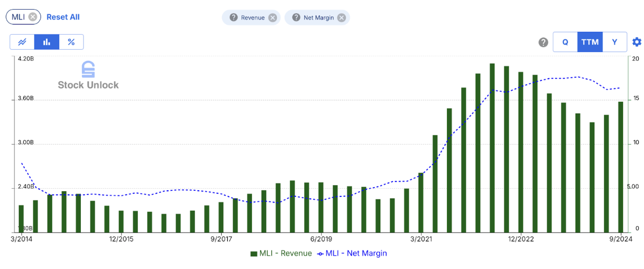644x269 pixels.
Task: Select yearly Y period
Action: [x=615, y=42]
